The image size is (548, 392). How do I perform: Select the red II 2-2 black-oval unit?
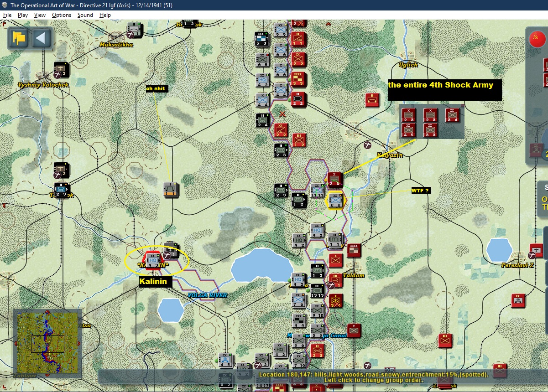299,99
